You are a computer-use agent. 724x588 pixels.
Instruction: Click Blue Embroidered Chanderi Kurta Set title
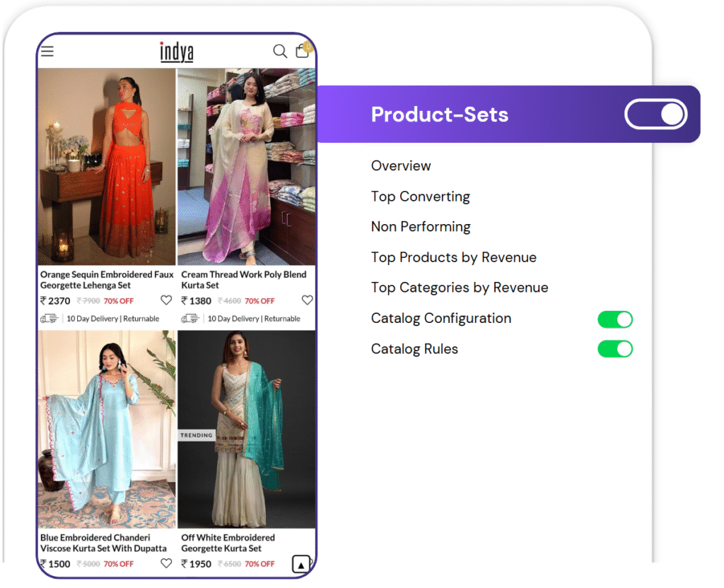point(103,543)
